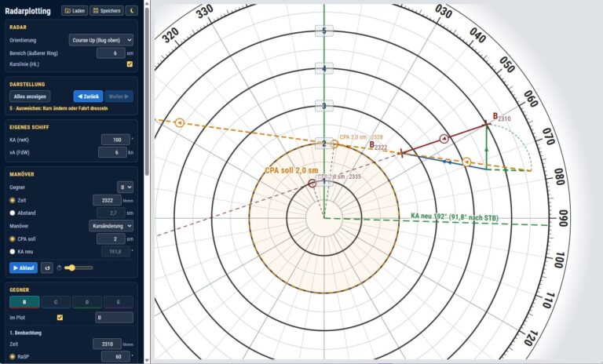Click the orange arrow marker on the blue line
This screenshot has width=603, height=364.
coord(466,162)
